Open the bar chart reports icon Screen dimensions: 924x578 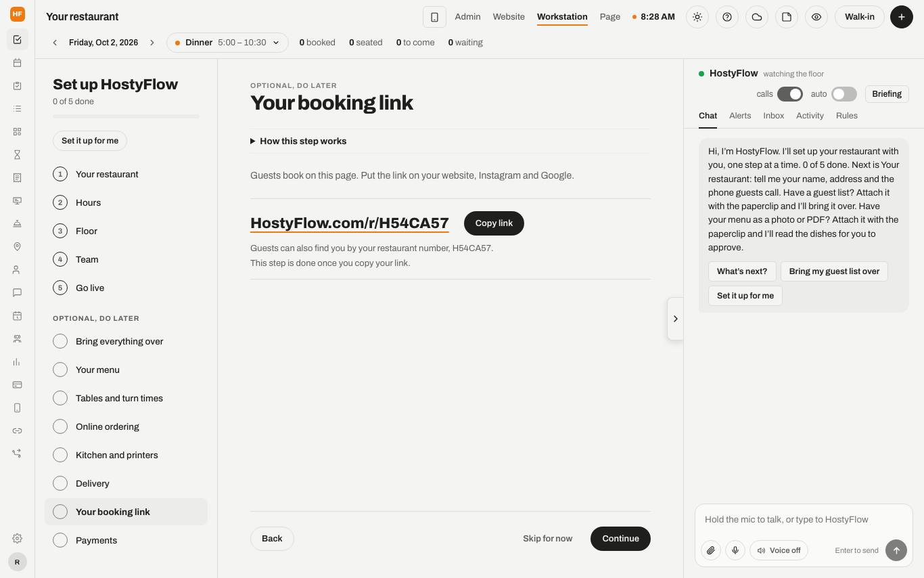tap(18, 362)
